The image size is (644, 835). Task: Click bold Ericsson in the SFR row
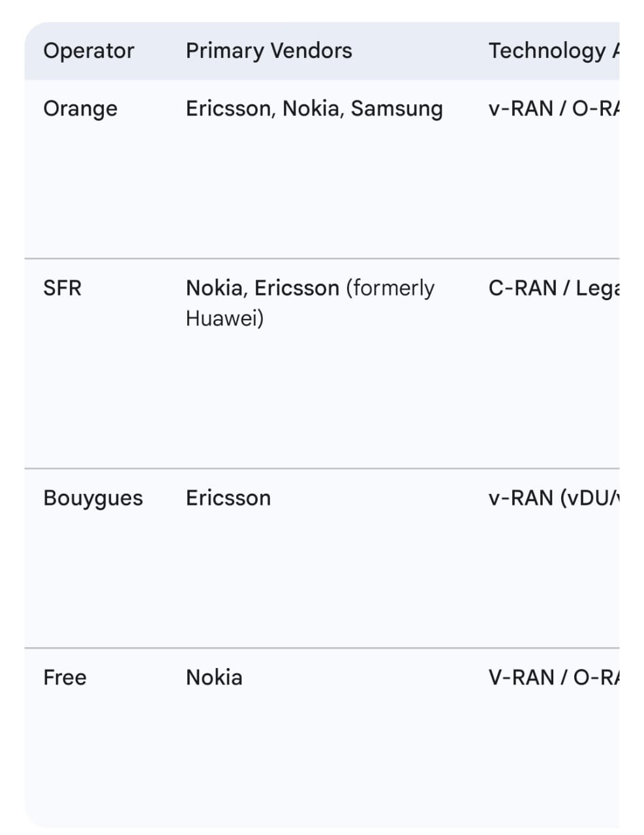click(x=297, y=288)
